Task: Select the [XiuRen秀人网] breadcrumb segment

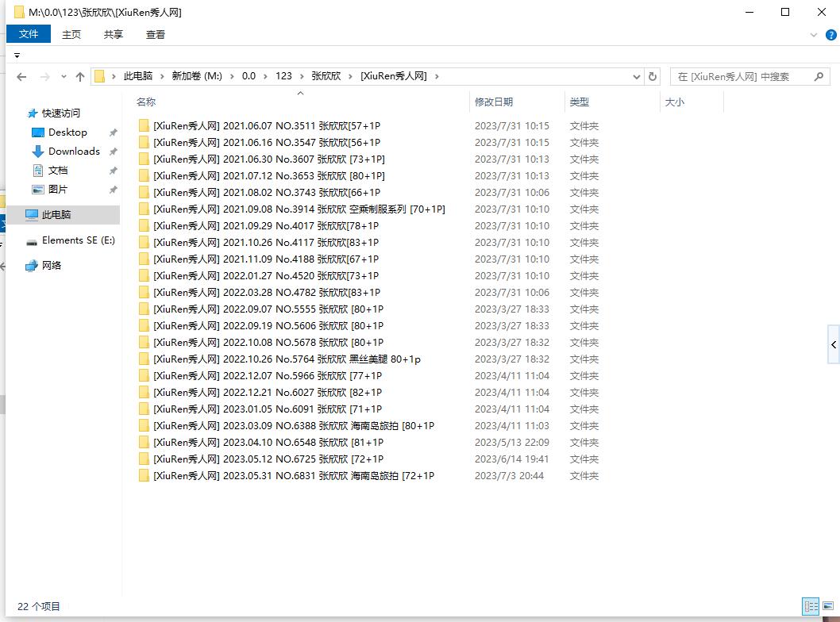Action: click(394, 76)
